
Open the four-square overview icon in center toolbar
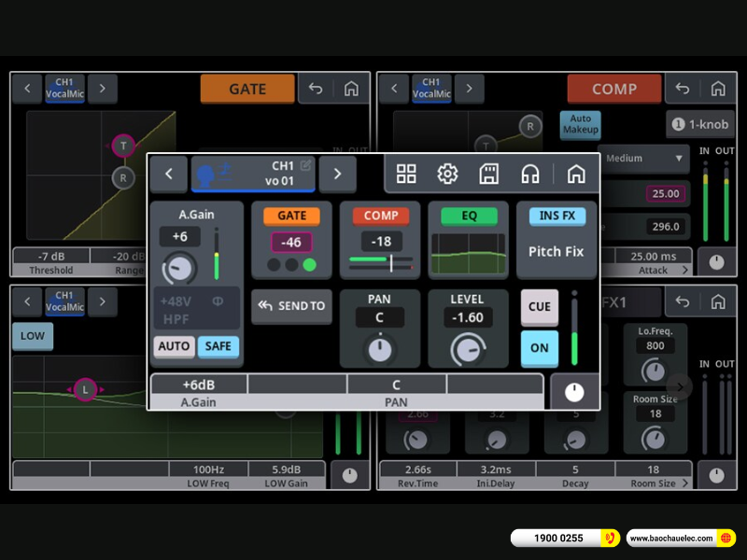406,174
